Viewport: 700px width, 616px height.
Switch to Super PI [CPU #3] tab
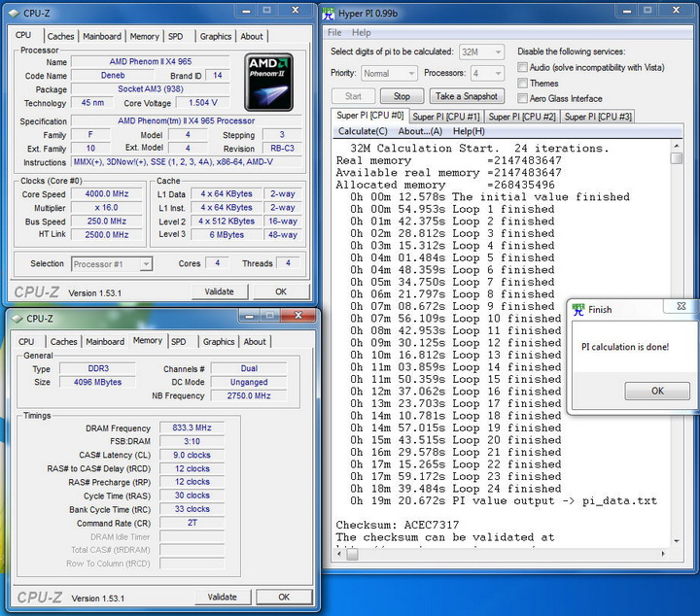(x=598, y=117)
